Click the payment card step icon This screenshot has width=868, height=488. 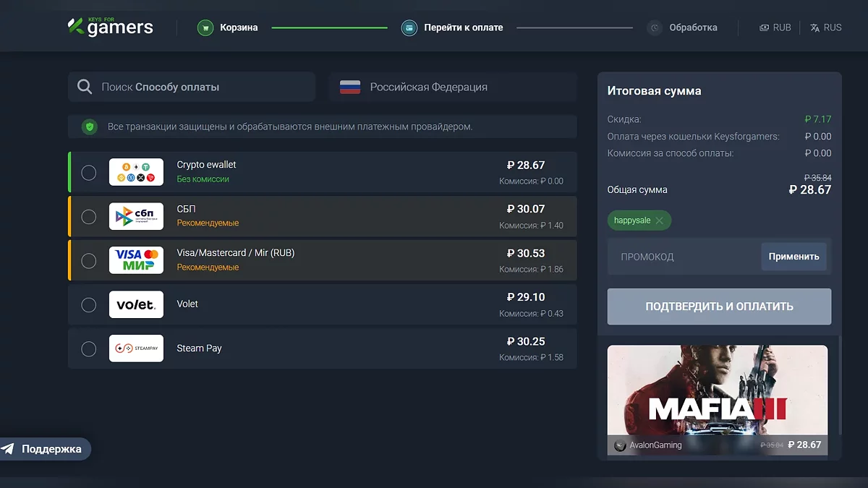click(x=409, y=28)
